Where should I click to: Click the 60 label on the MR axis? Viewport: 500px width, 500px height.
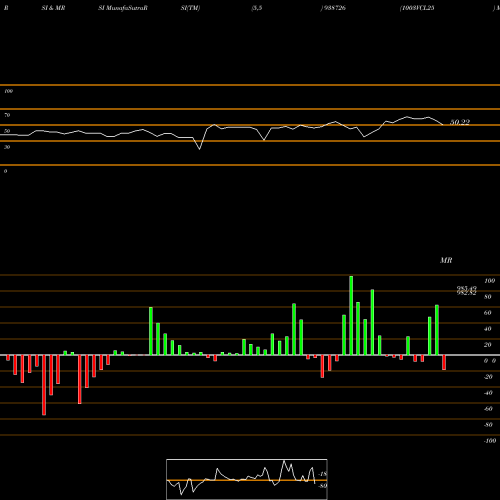pos(487,313)
